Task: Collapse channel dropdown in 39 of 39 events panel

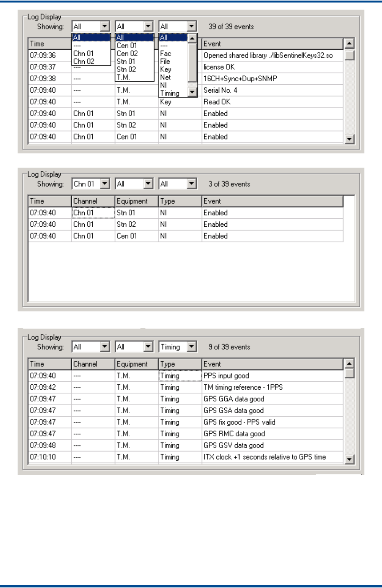Action: [x=105, y=27]
